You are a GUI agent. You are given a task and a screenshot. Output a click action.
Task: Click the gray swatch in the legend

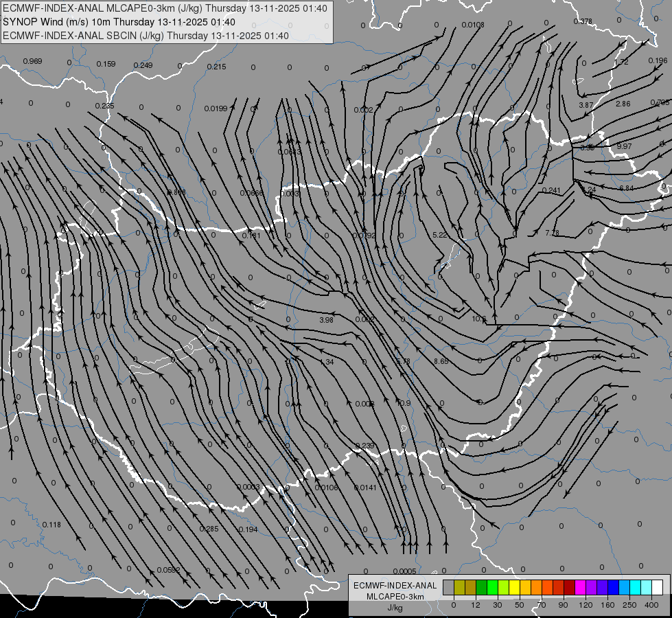[449, 587]
